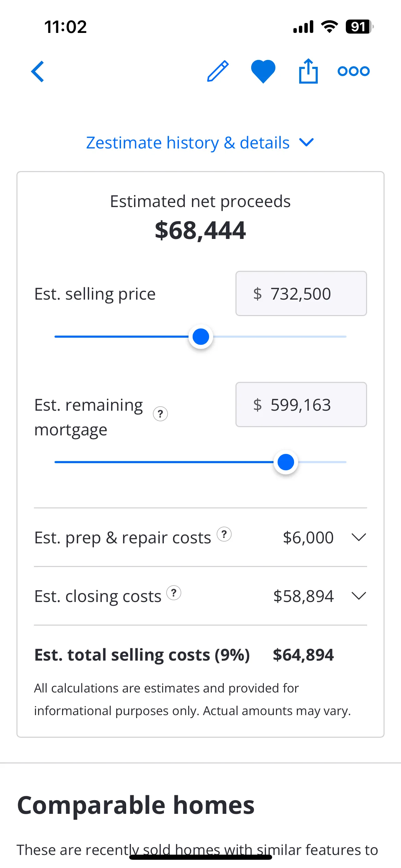The image size is (401, 868).
Task: Tap the $6,000 prep costs amount
Action: 308,538
